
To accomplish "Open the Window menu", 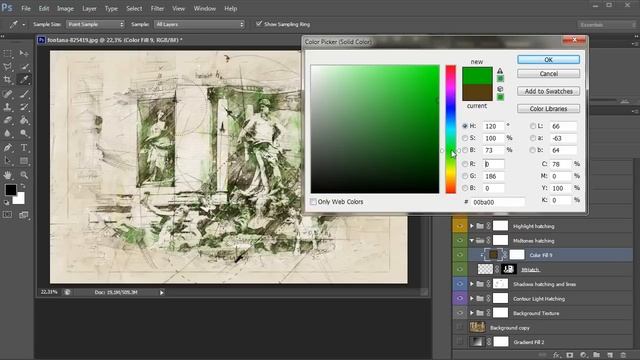I will (x=204, y=8).
